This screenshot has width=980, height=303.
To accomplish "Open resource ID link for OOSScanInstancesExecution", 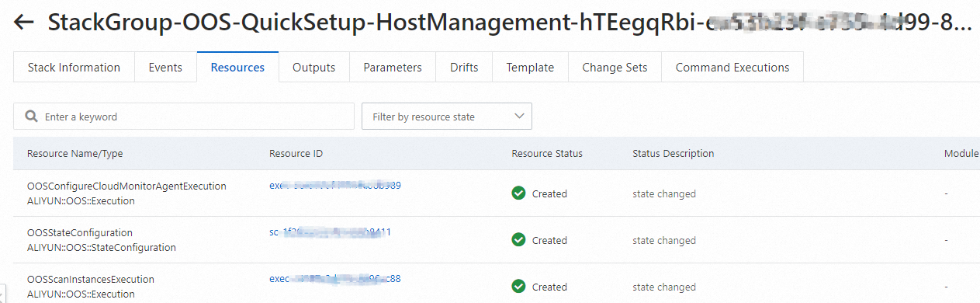I will [x=335, y=279].
